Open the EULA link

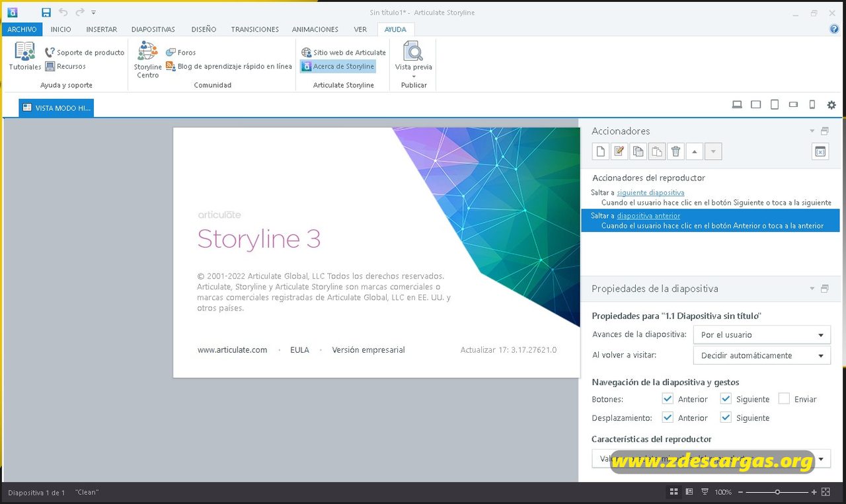point(299,350)
